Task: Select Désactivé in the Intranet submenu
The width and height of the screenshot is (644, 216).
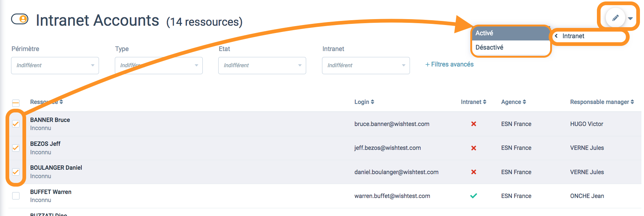Action: [x=511, y=47]
